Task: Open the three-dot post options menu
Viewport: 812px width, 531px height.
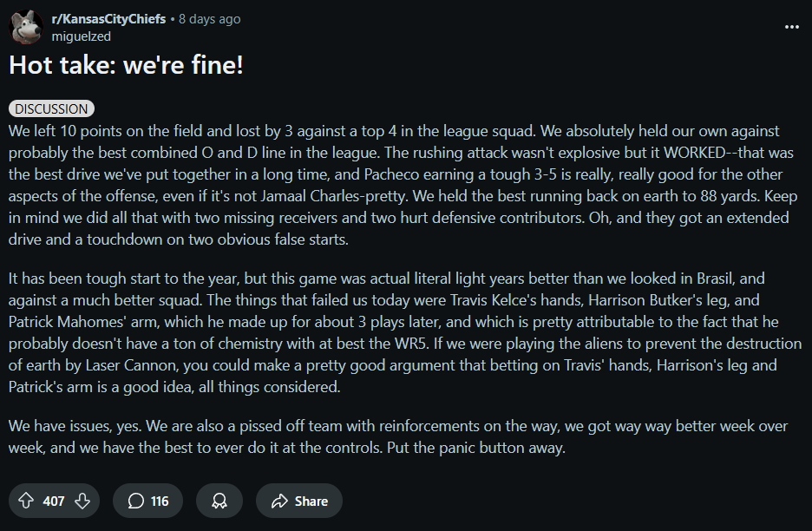Action: pos(792,27)
